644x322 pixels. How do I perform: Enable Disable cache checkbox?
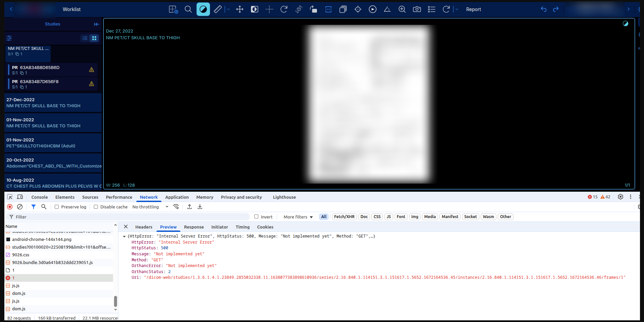(x=96, y=207)
